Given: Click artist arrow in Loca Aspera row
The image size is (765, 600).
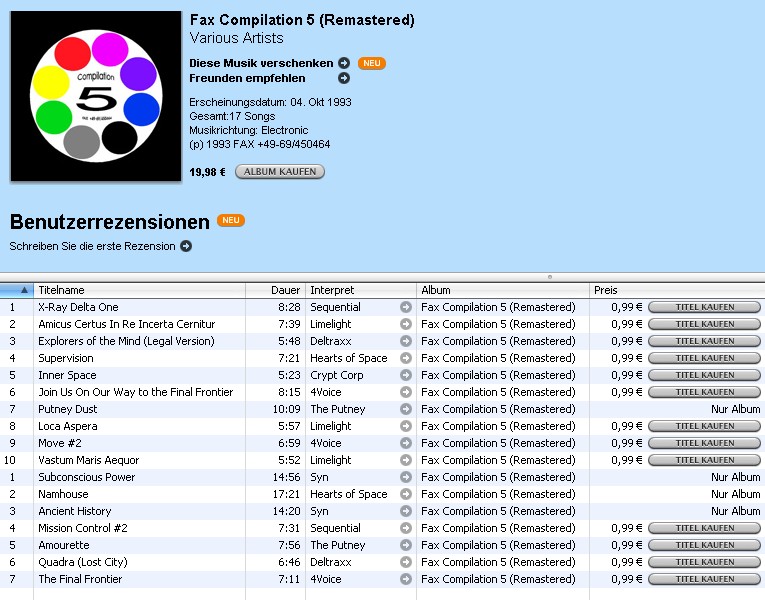Looking at the screenshot, I should [x=405, y=426].
